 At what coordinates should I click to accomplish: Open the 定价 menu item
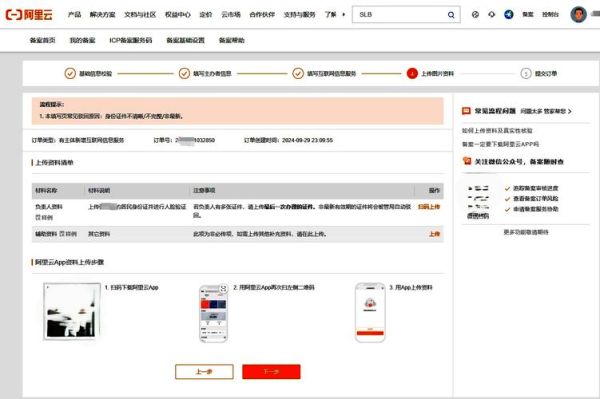(x=205, y=15)
